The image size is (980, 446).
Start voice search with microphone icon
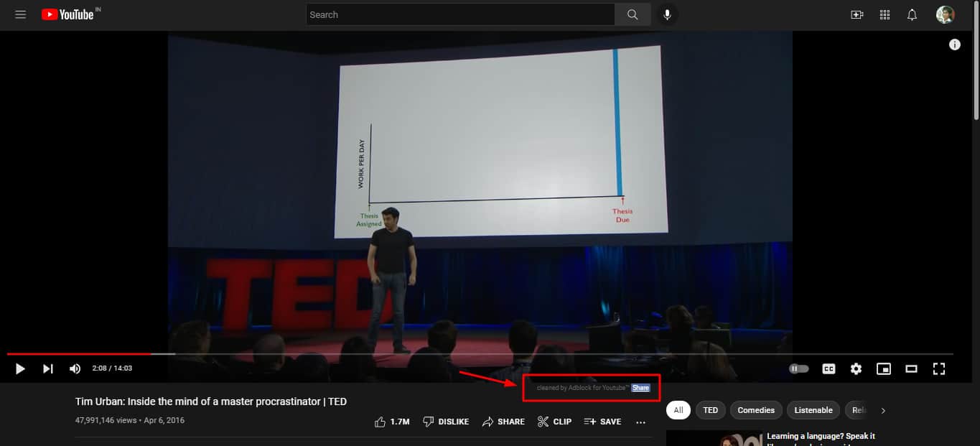667,14
